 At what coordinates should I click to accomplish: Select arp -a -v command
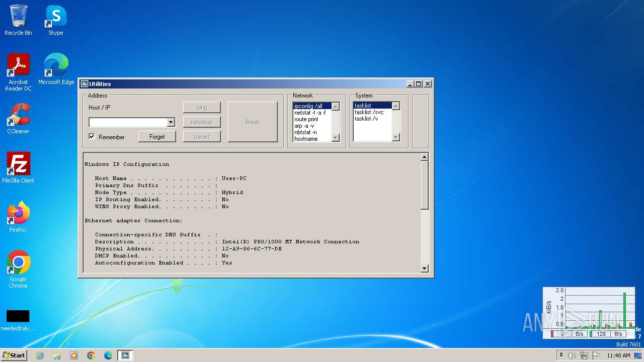[312, 126]
